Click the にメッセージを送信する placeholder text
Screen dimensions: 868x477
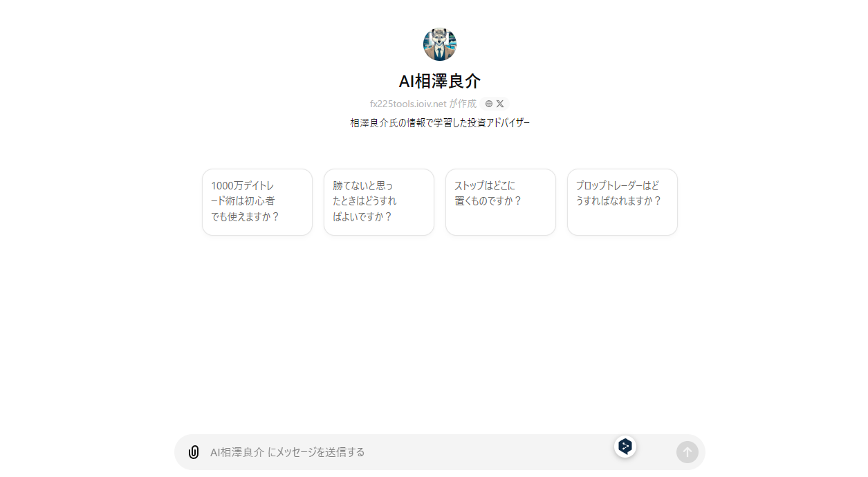316,452
